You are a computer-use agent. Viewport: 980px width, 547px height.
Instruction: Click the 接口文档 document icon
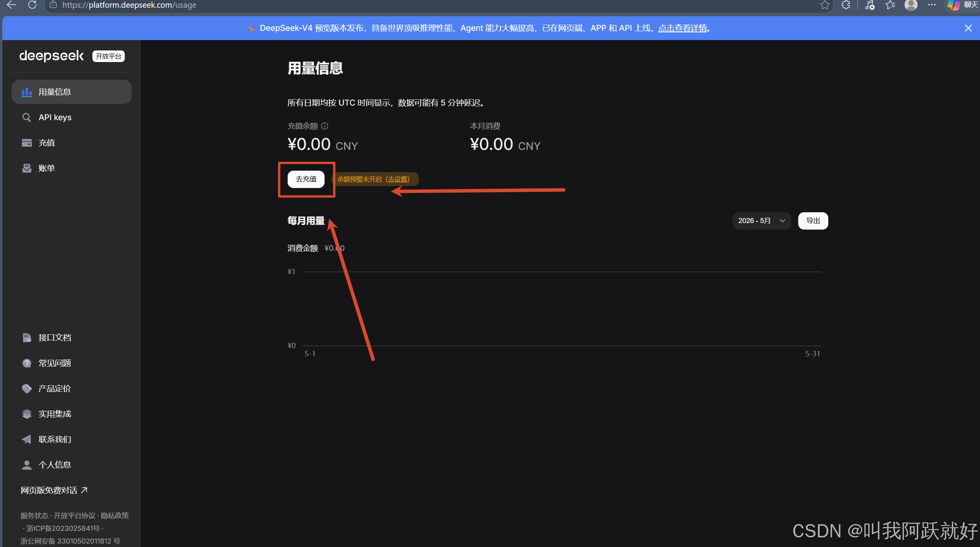[x=27, y=338]
